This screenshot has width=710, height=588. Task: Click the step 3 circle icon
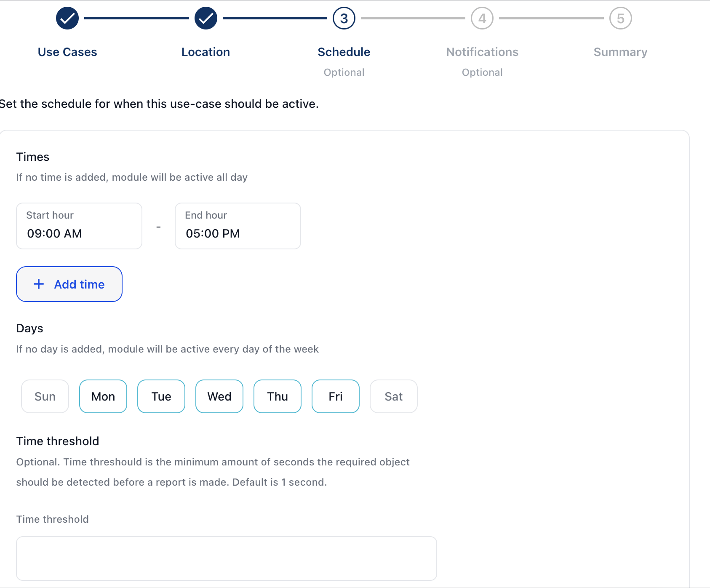(344, 19)
